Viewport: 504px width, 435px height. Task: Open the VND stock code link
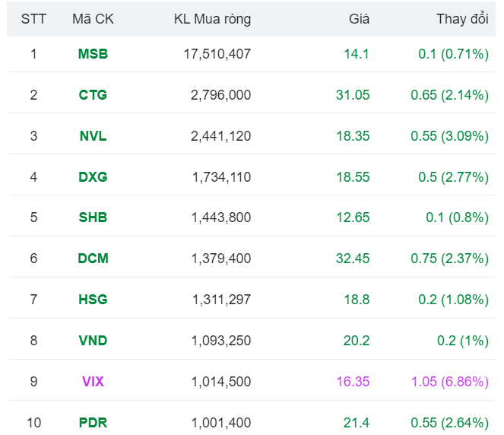point(93,341)
